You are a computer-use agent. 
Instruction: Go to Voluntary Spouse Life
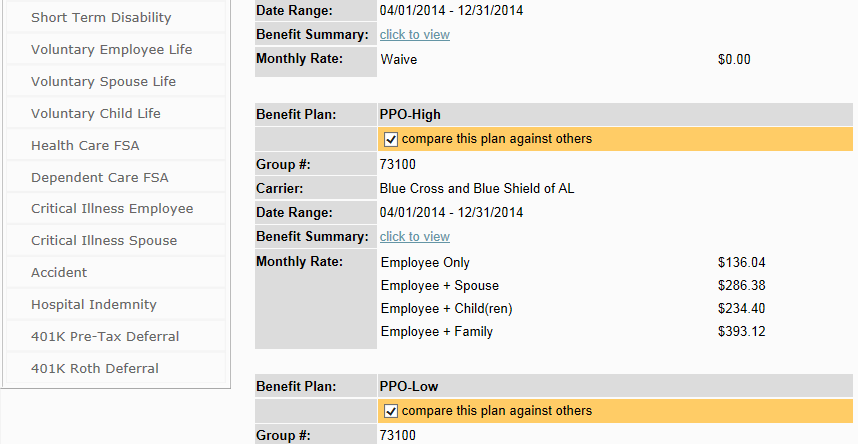point(104,82)
